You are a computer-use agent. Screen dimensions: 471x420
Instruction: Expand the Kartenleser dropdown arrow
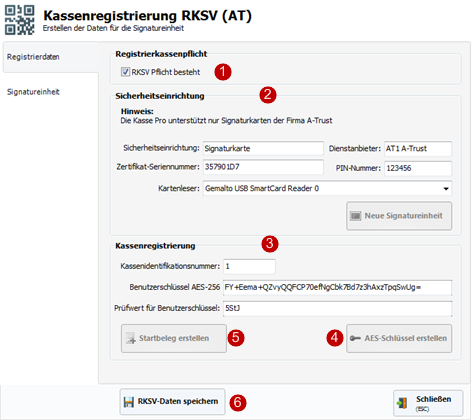tap(446, 189)
